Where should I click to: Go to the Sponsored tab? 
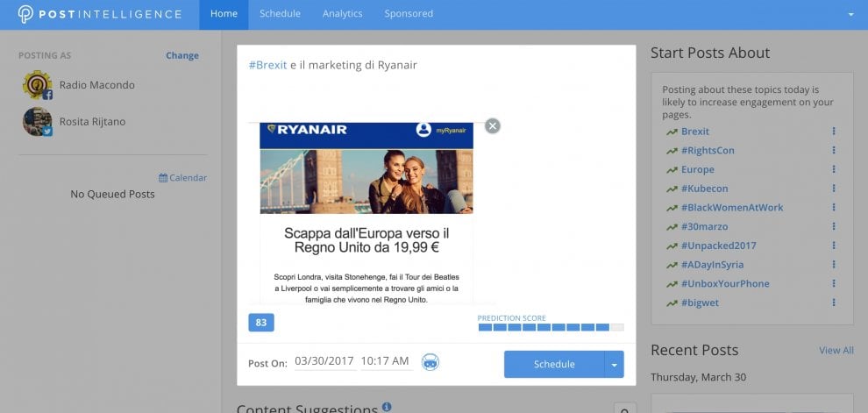[x=409, y=14]
